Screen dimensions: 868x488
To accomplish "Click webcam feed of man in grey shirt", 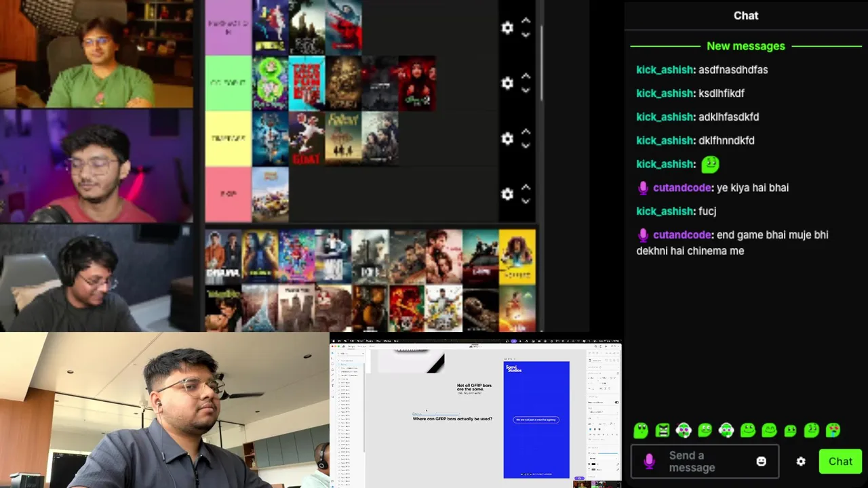I will pyautogui.click(x=165, y=410).
